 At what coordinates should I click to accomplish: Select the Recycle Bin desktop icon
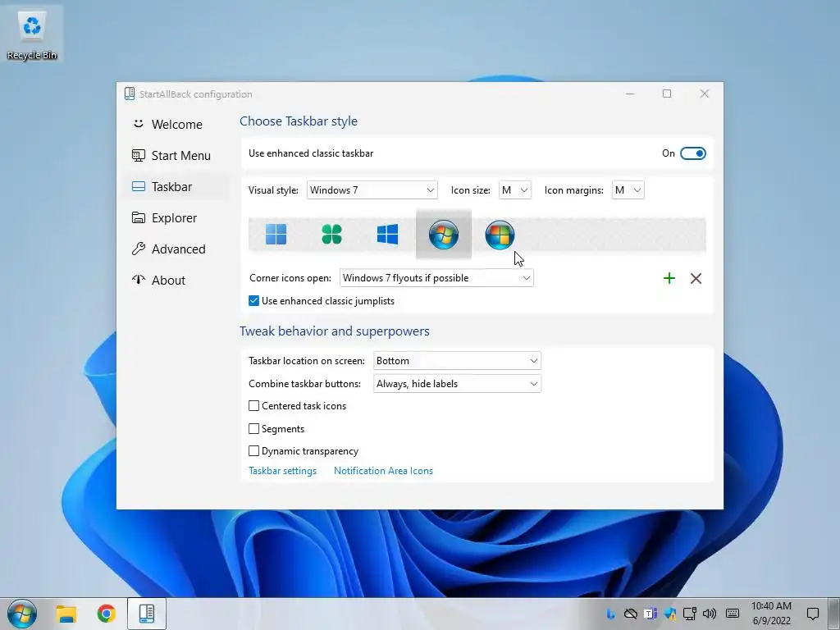click(32, 36)
